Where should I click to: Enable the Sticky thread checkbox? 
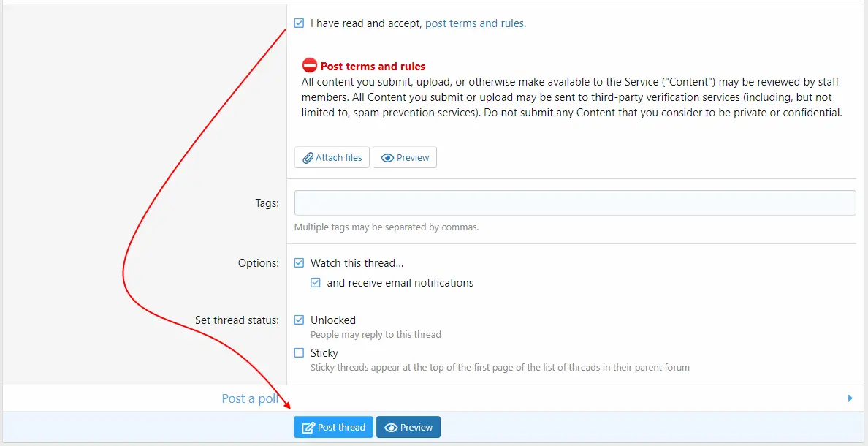(299, 352)
